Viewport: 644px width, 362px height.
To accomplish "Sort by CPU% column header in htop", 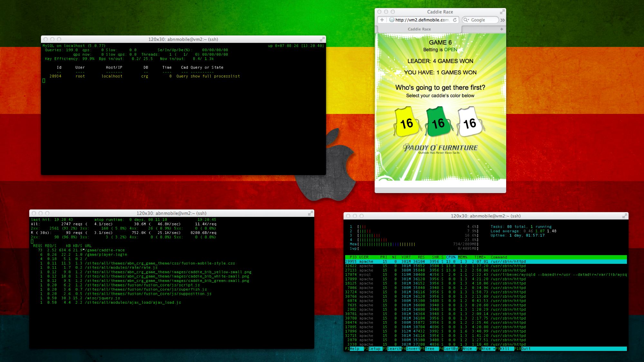I will click(x=450, y=257).
